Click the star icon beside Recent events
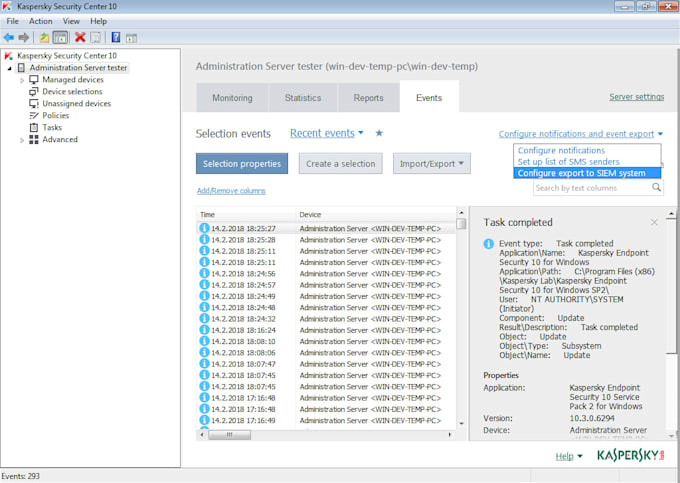The width and height of the screenshot is (680, 483). 379,133
